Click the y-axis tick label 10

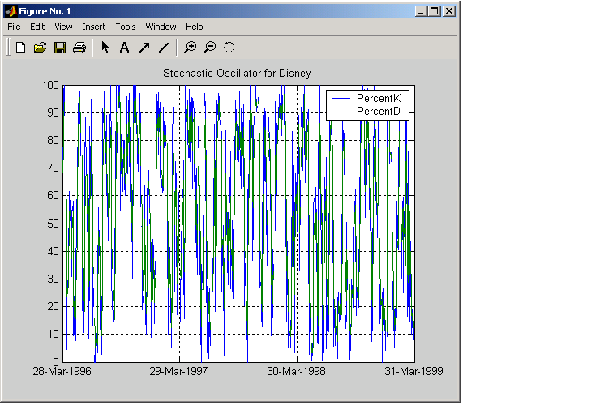(x=53, y=335)
